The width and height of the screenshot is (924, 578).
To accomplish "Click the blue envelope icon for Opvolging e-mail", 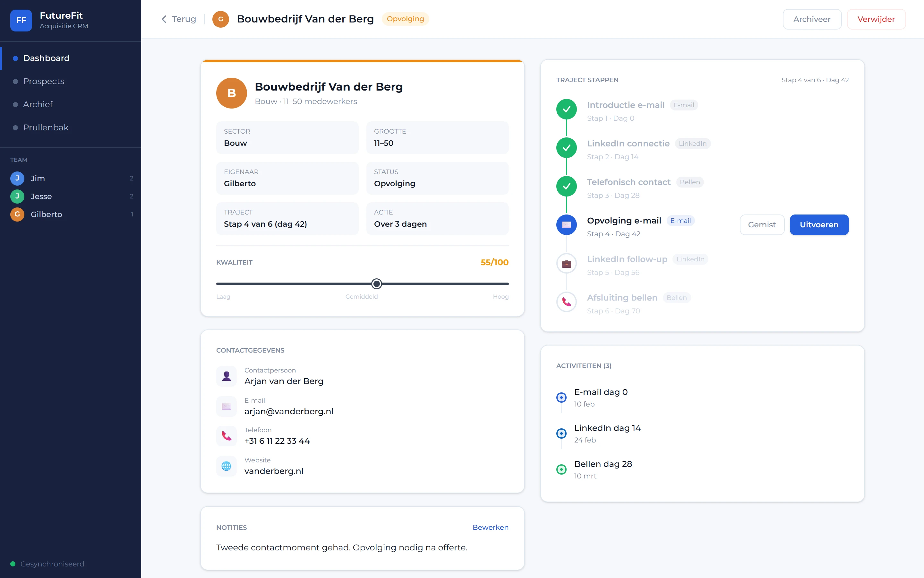I will 566,225.
